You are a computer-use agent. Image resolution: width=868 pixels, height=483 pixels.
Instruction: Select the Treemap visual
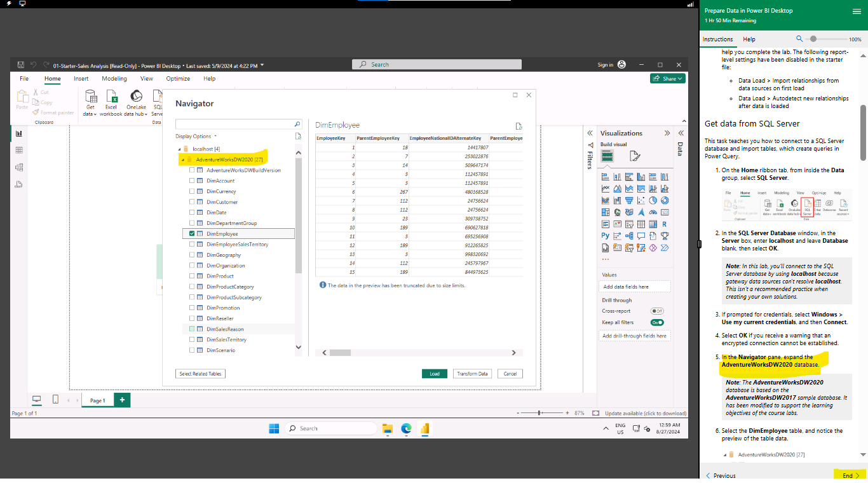tap(606, 212)
